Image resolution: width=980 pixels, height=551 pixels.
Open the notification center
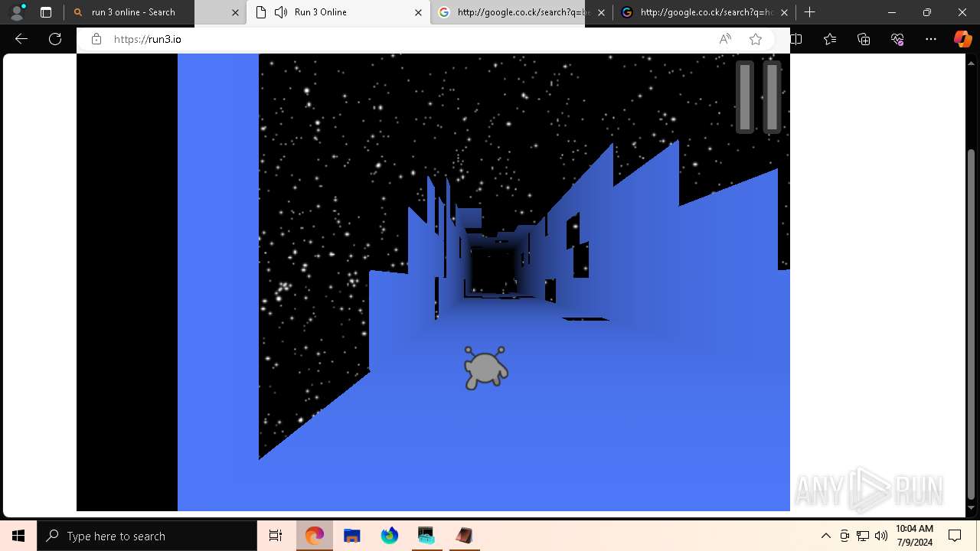click(955, 536)
